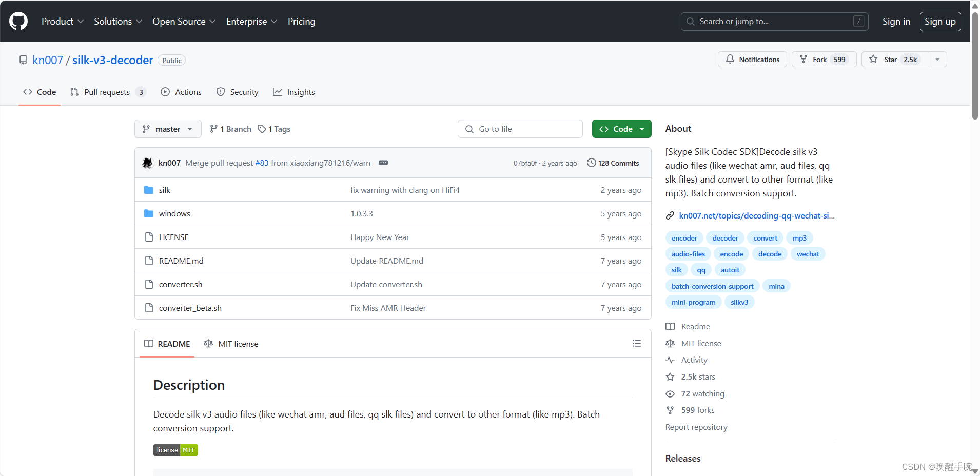View the 1 Branch link
This screenshot has height=476, width=980.
tap(230, 129)
